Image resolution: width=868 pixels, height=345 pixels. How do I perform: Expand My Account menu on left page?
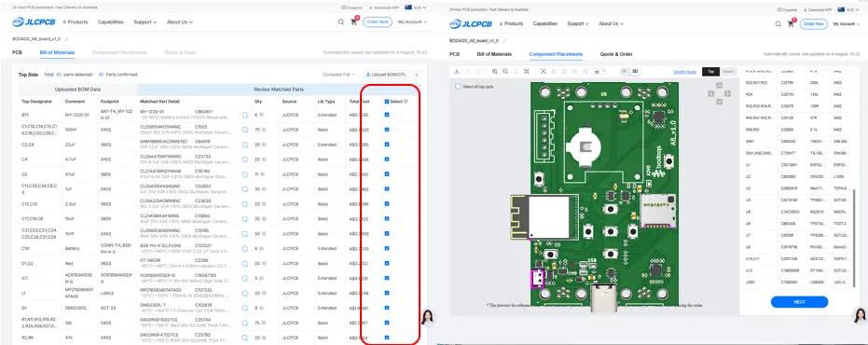[x=412, y=22]
